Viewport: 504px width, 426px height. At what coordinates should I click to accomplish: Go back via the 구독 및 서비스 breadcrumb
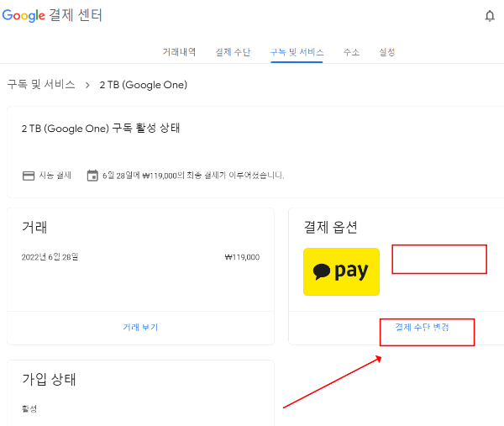click(x=41, y=85)
